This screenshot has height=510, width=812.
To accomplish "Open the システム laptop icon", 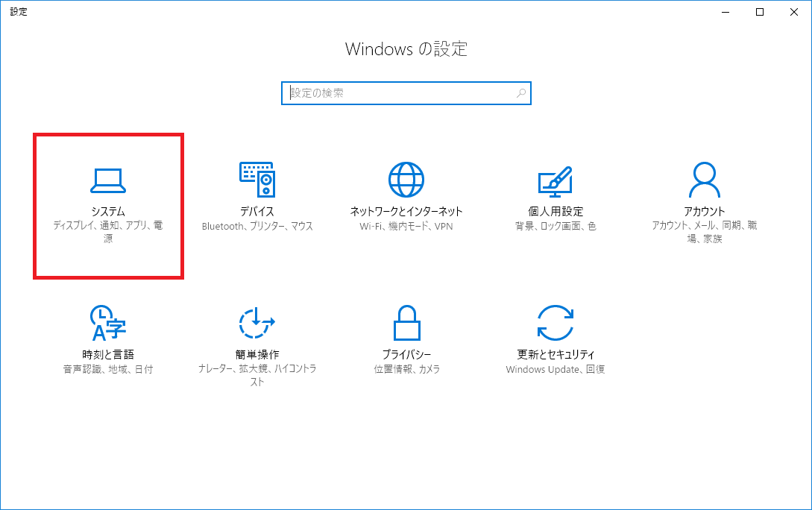I will pos(107,180).
